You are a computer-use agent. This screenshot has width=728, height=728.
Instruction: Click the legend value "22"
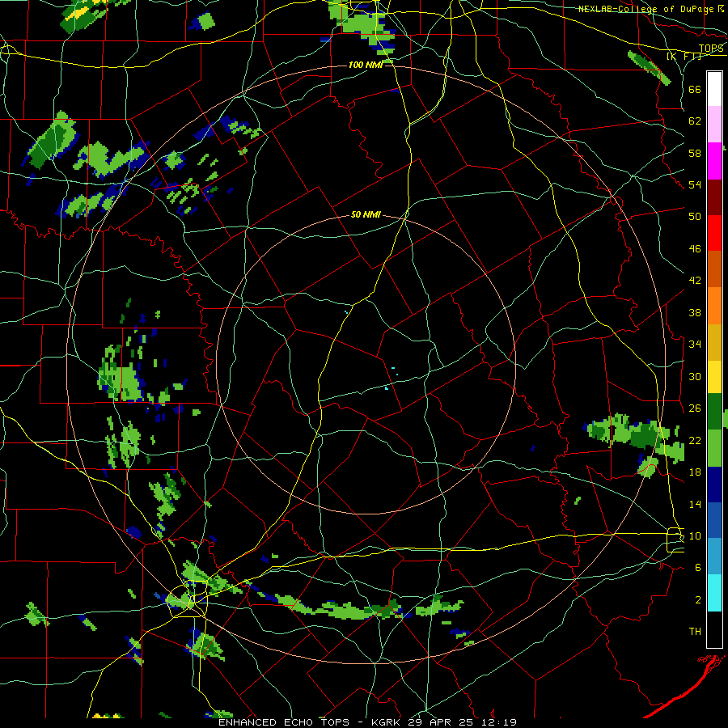pyautogui.click(x=695, y=440)
